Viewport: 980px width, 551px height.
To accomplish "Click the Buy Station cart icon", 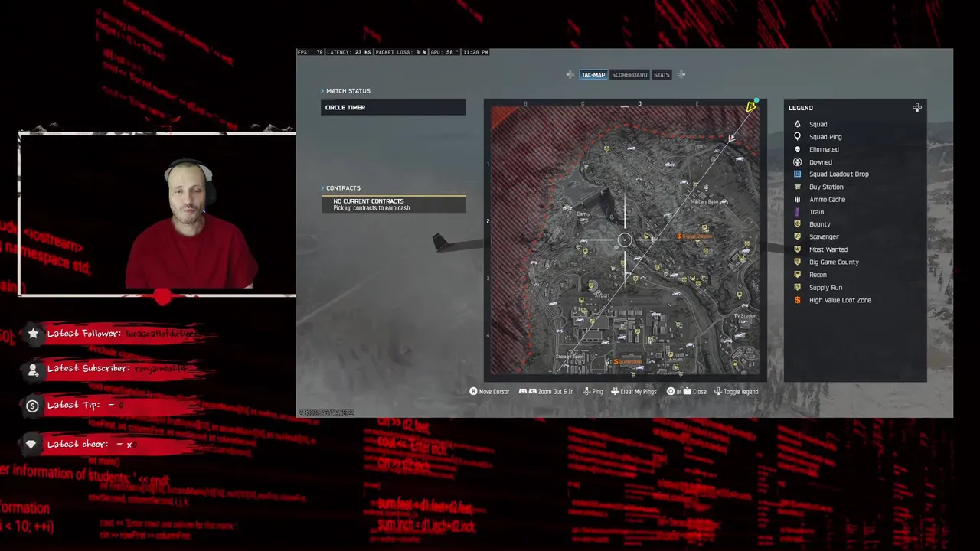I will [797, 187].
